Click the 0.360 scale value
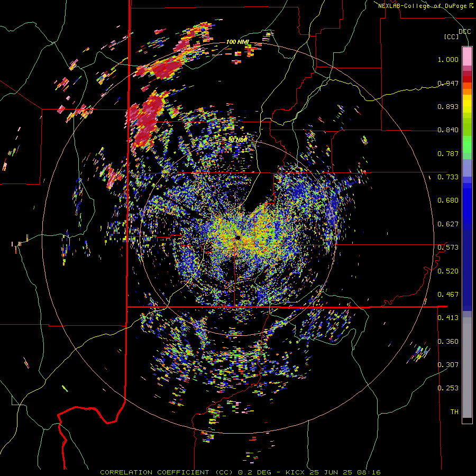The width and height of the screenshot is (476, 476). [x=448, y=342]
